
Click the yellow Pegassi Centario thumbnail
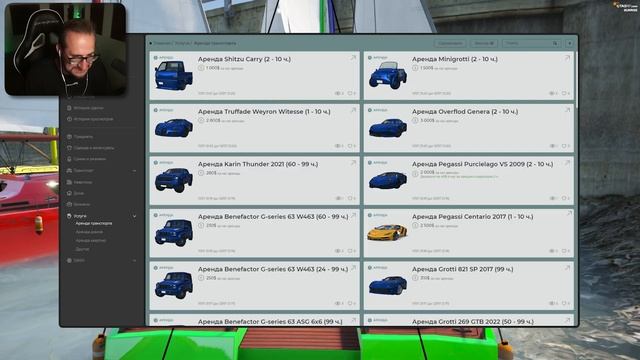click(x=387, y=233)
